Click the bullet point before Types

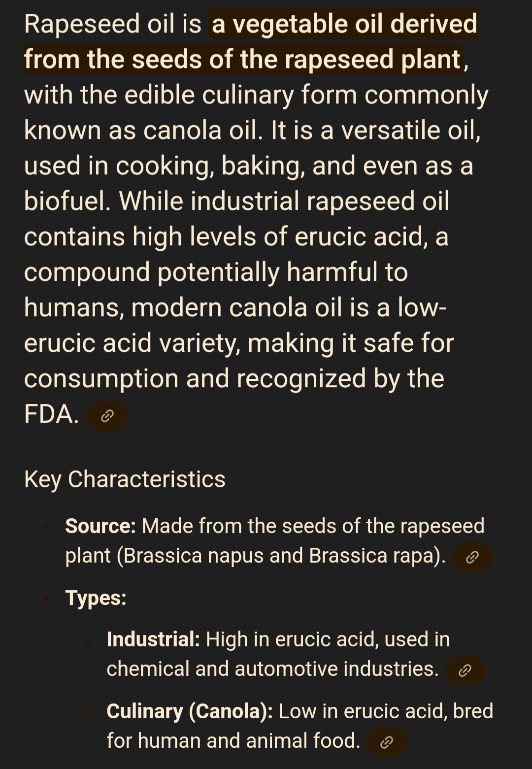click(x=47, y=599)
